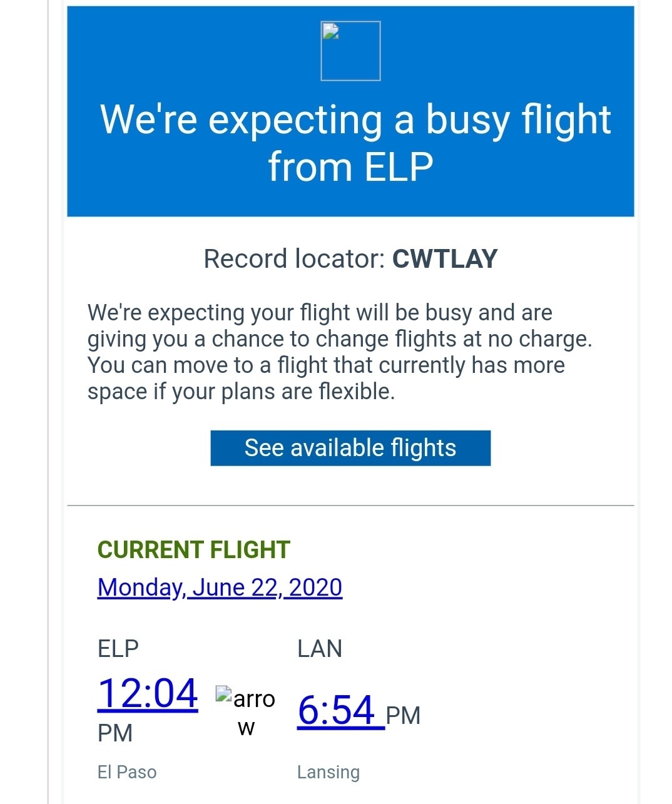
Task: Click the broken logo image in blue header
Action: coord(350,51)
